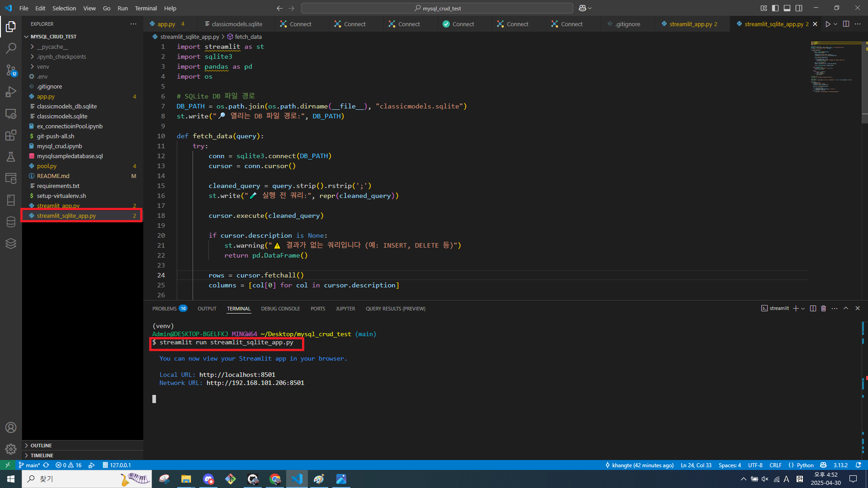Click the mysql_crud_test command center search box
The image size is (868, 488).
[437, 8]
